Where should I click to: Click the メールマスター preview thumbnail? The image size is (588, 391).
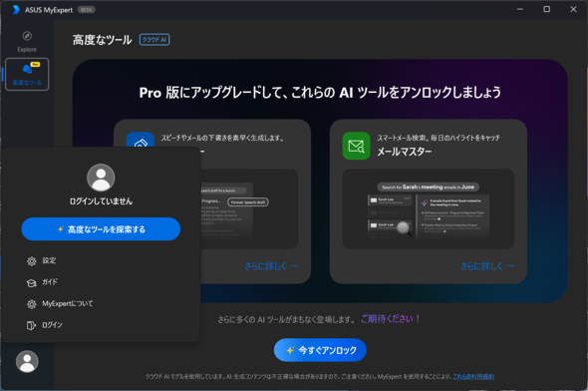[x=429, y=209]
